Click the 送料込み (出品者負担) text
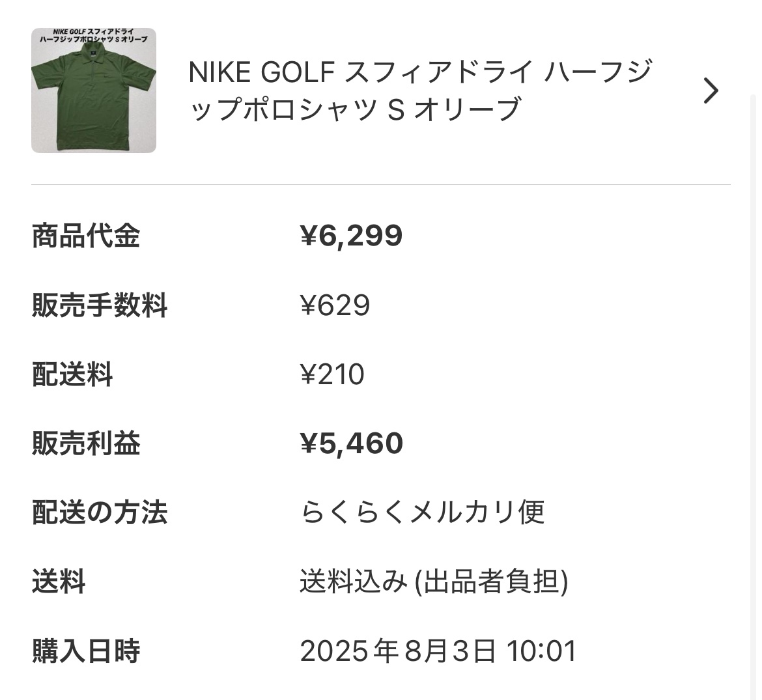This screenshot has width=762, height=700. [434, 581]
